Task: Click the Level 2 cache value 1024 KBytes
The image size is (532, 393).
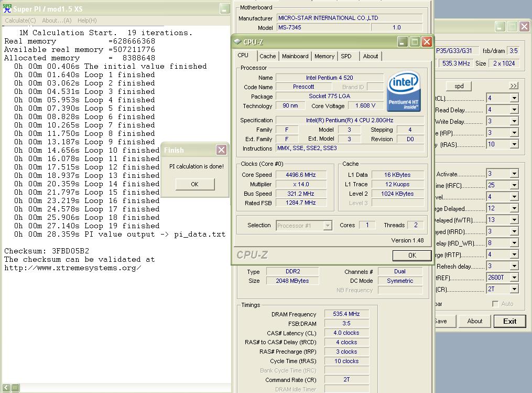Action: click(397, 194)
